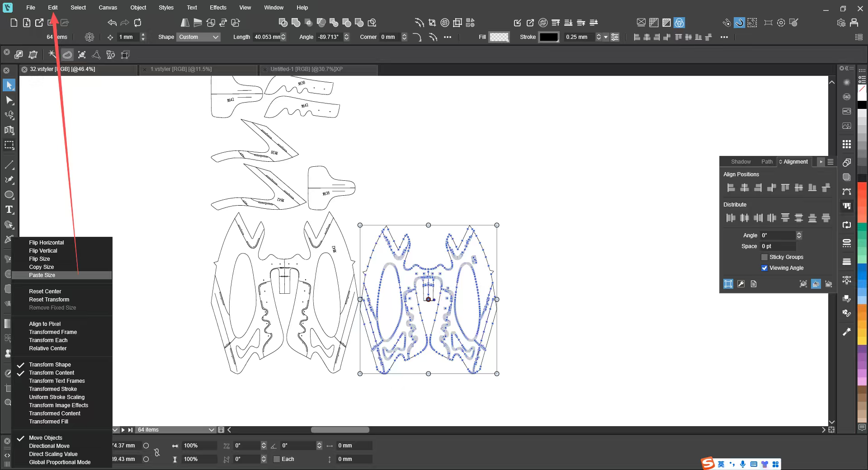
Task: Click the Redo arrow icon
Action: point(125,23)
